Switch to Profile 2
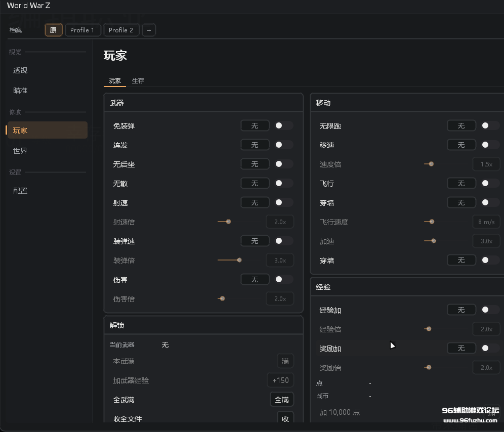 tap(121, 30)
